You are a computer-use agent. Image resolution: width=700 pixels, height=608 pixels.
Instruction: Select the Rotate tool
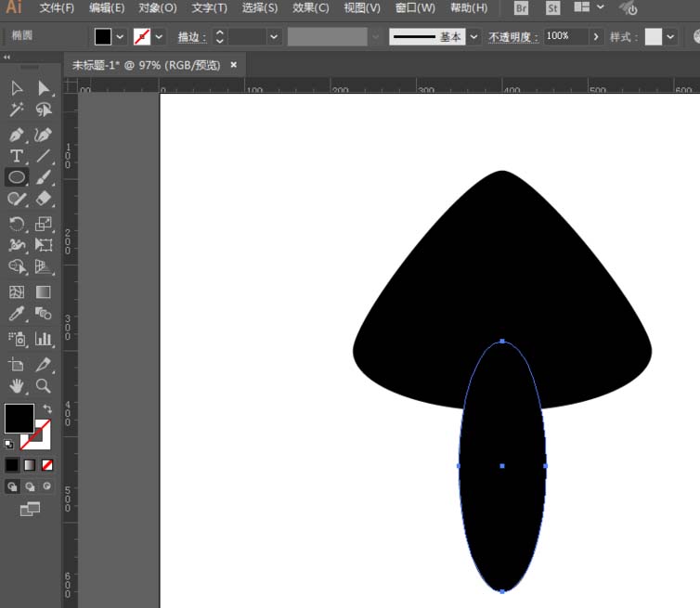17,223
